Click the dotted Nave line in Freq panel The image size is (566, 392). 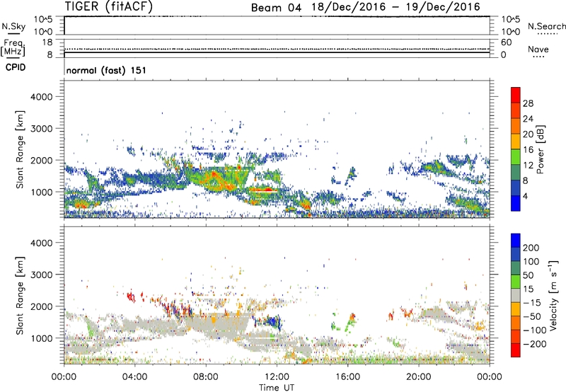(x=277, y=49)
